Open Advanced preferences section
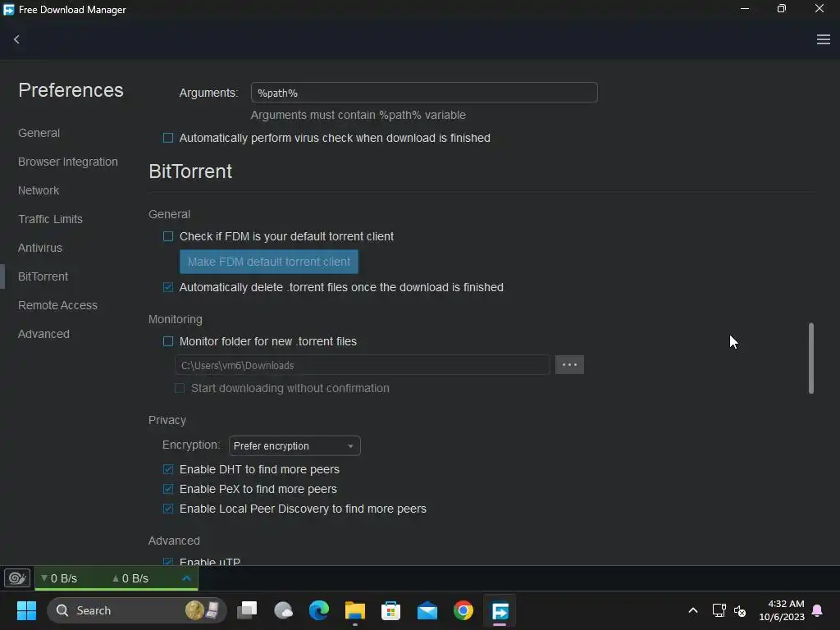The width and height of the screenshot is (840, 630). [44, 334]
